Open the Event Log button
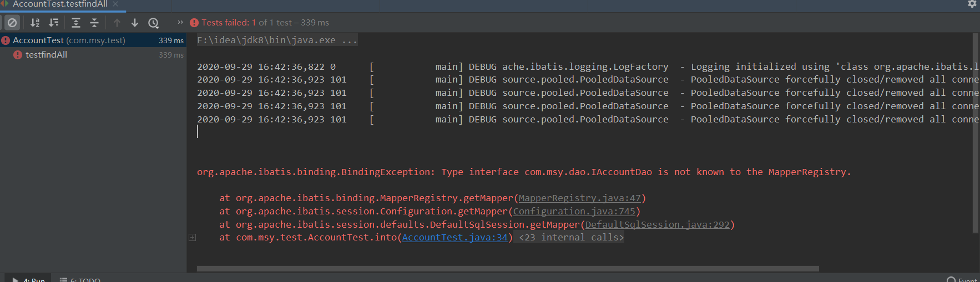Image resolution: width=980 pixels, height=282 pixels. click(x=963, y=279)
